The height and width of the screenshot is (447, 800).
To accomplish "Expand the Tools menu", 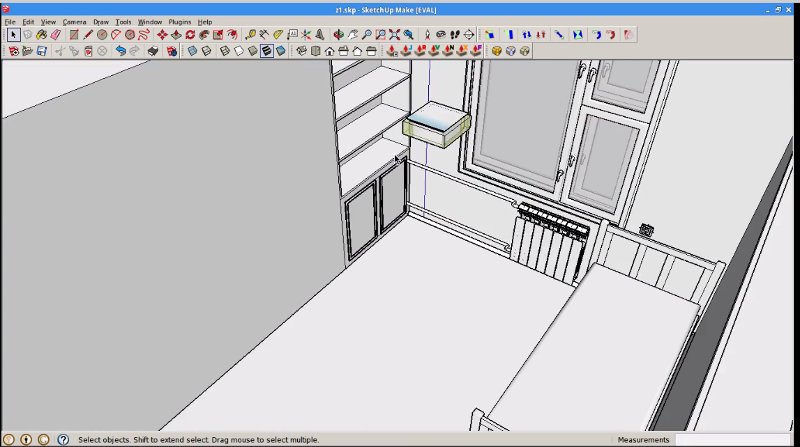I will 123,21.
